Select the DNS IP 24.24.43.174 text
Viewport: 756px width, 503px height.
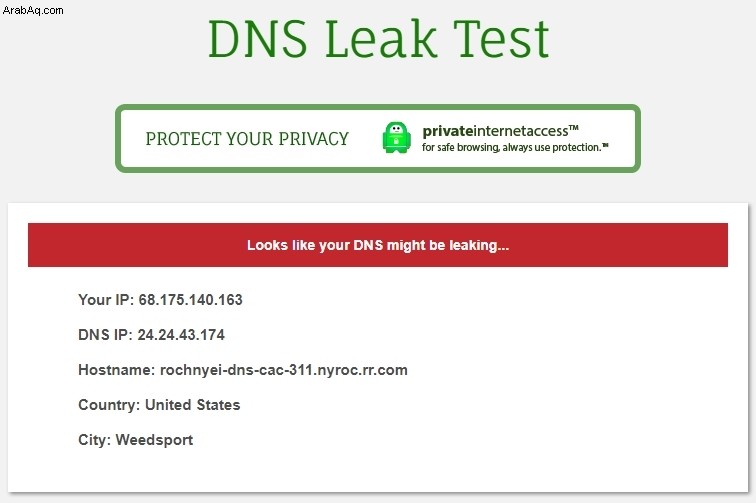151,335
